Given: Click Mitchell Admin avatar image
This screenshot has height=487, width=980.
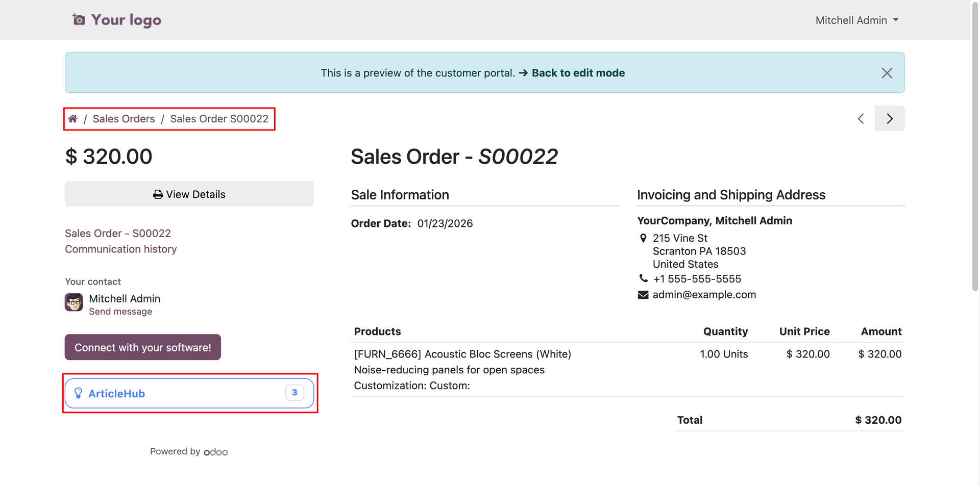Looking at the screenshot, I should tap(74, 302).
